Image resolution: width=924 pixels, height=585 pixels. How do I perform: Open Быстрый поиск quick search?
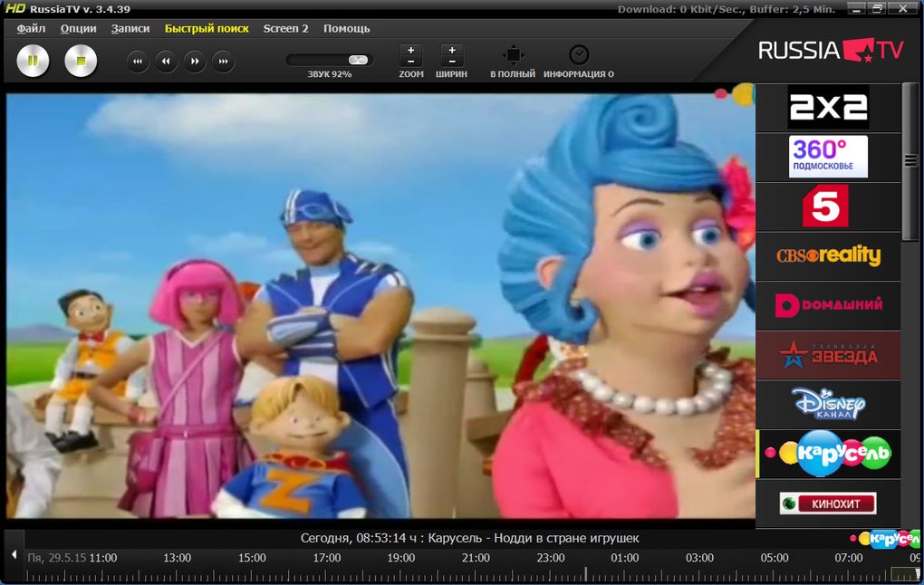coord(207,28)
